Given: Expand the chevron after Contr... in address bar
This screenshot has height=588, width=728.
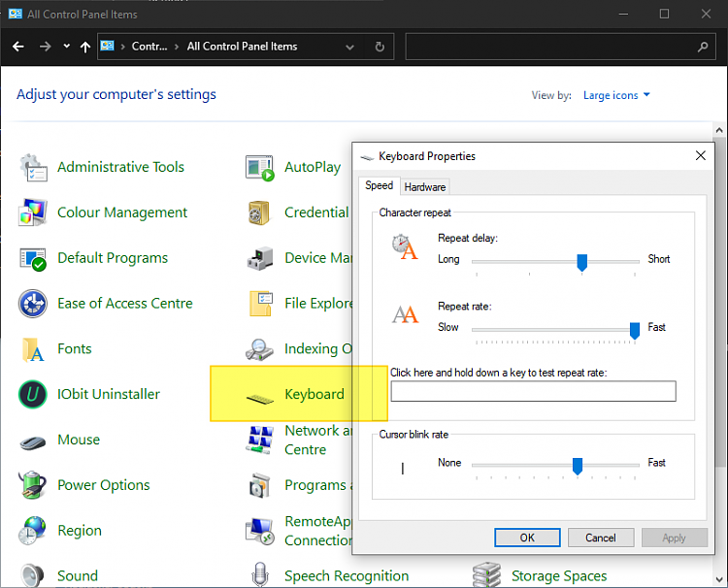Looking at the screenshot, I should (x=177, y=47).
